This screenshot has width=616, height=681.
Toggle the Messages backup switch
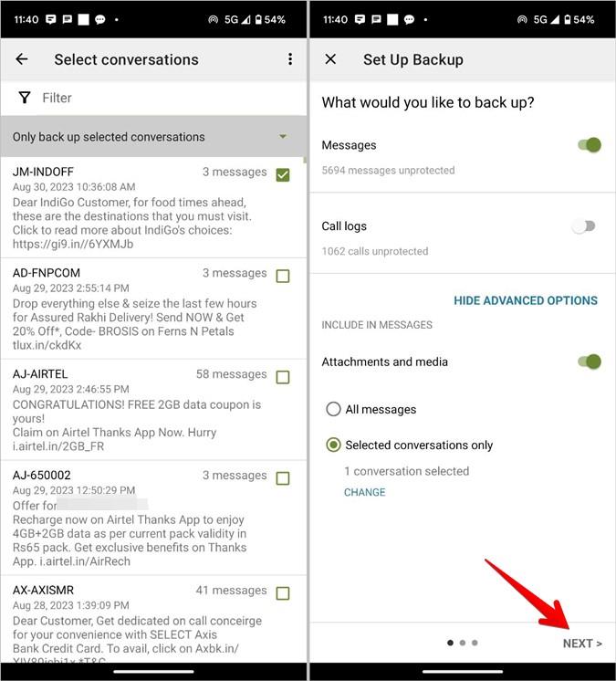(590, 144)
